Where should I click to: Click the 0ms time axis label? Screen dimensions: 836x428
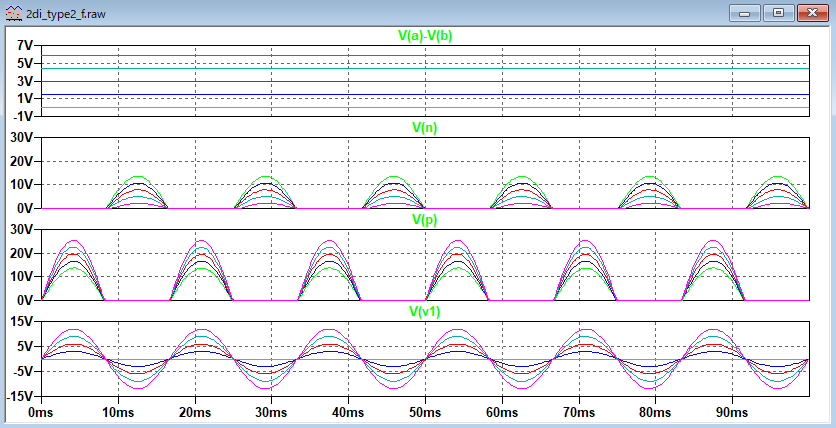pos(40,412)
